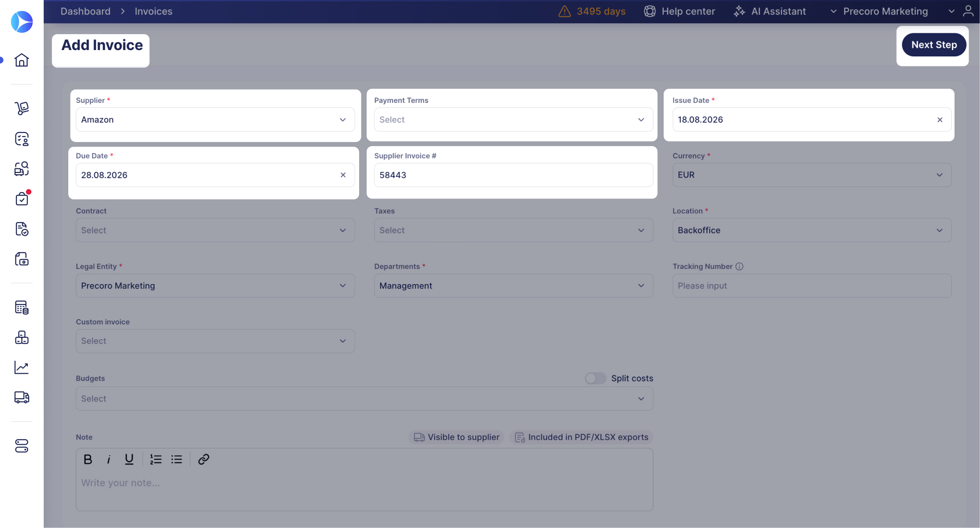Clear the Issue Date value
This screenshot has width=980, height=528.
(x=939, y=120)
